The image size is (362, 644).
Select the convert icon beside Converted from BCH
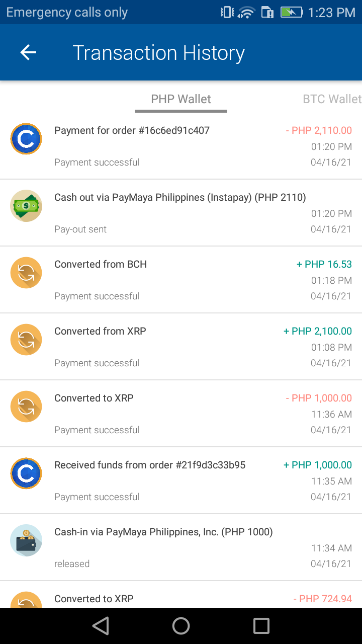pyautogui.click(x=26, y=273)
